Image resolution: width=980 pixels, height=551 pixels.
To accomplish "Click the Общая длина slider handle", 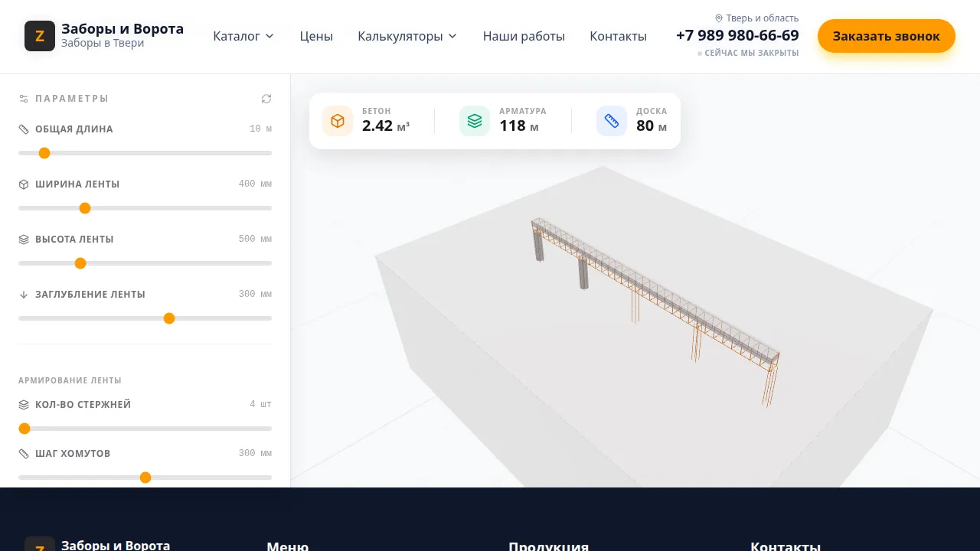I will [44, 153].
